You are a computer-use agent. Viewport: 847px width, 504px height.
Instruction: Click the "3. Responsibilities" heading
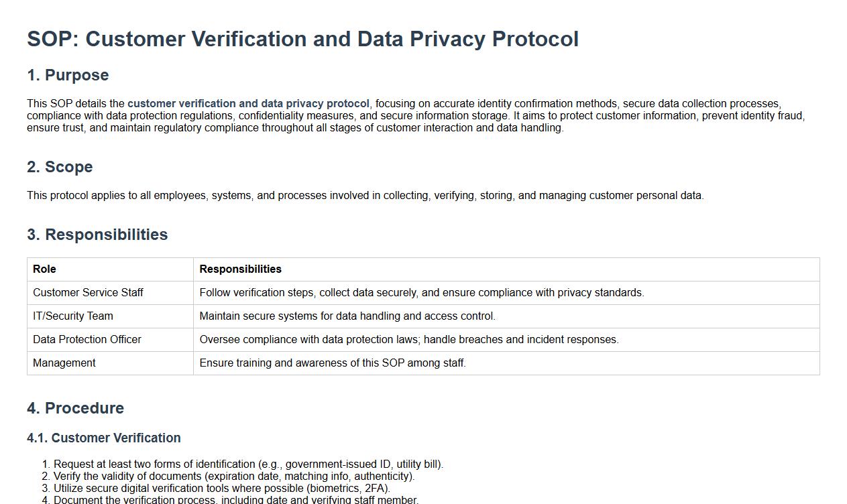point(97,235)
